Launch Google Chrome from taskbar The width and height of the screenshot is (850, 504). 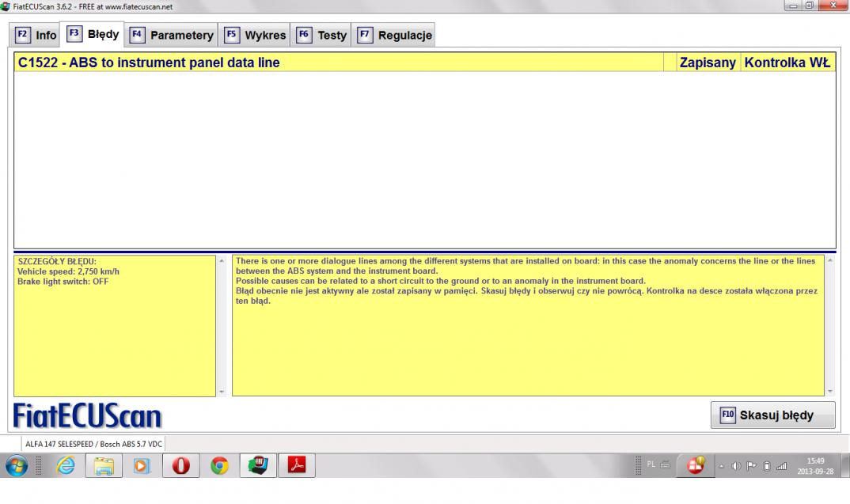click(219, 465)
